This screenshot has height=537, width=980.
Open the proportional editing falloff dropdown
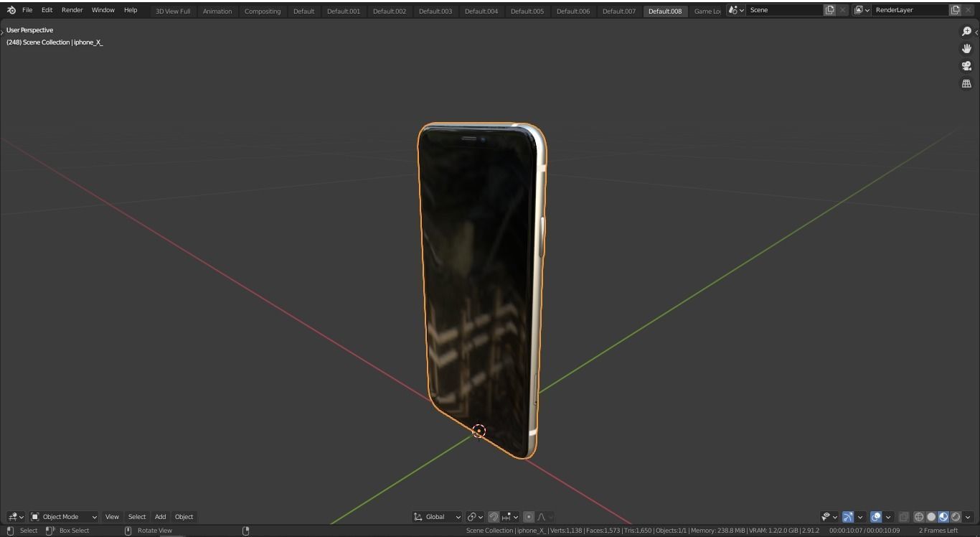click(x=545, y=517)
